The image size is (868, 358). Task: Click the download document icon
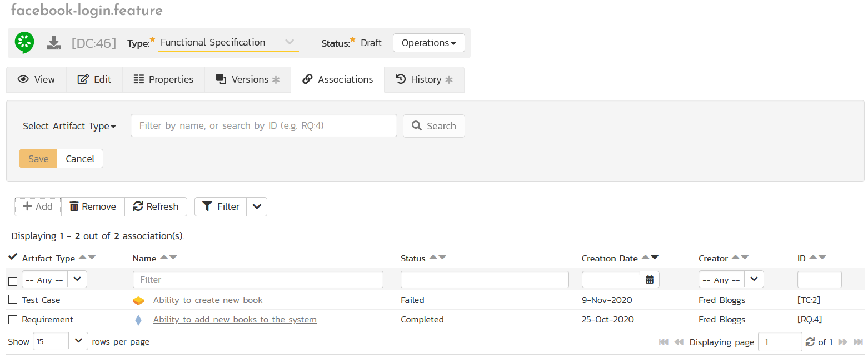pos(54,43)
